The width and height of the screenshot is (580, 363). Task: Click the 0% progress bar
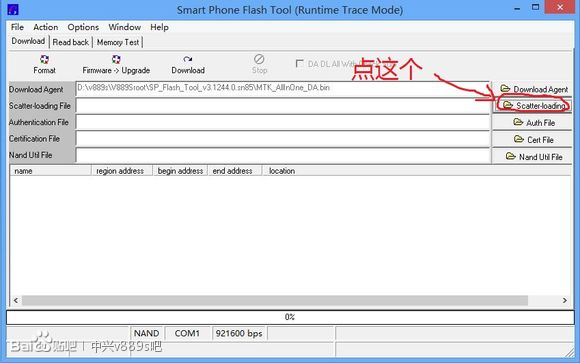click(x=290, y=317)
